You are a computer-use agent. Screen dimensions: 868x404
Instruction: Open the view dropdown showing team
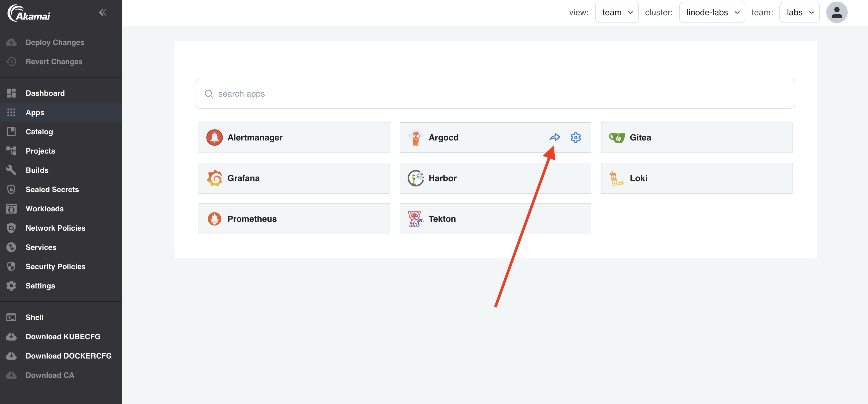click(616, 13)
